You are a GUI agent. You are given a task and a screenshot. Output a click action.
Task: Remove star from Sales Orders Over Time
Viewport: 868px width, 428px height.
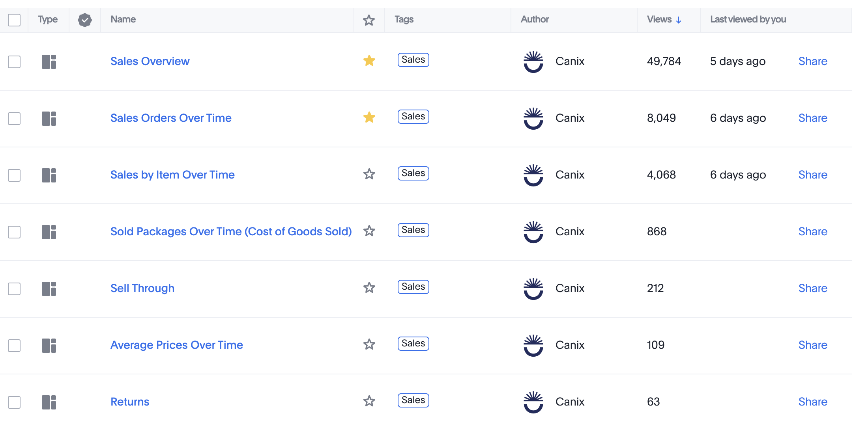coord(369,117)
